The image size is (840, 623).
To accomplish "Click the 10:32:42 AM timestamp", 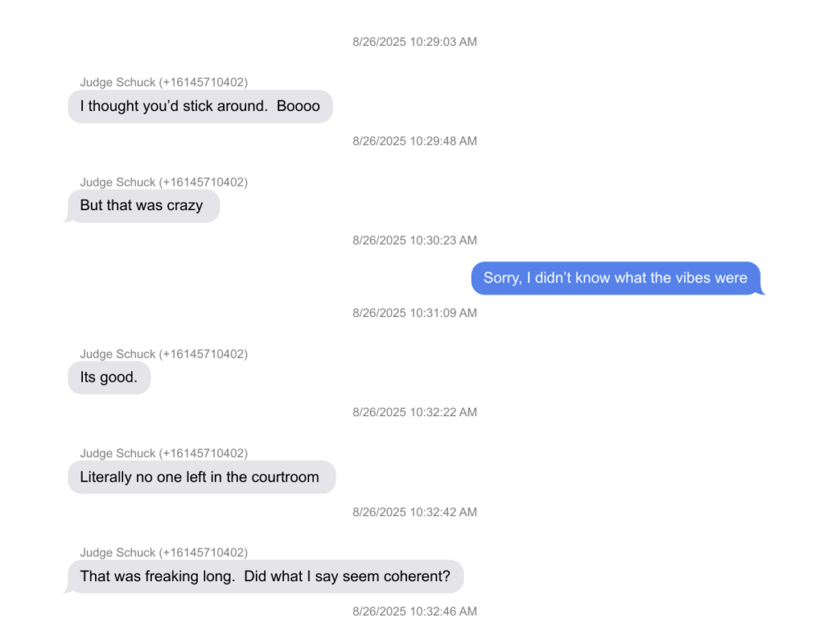I will (414, 512).
